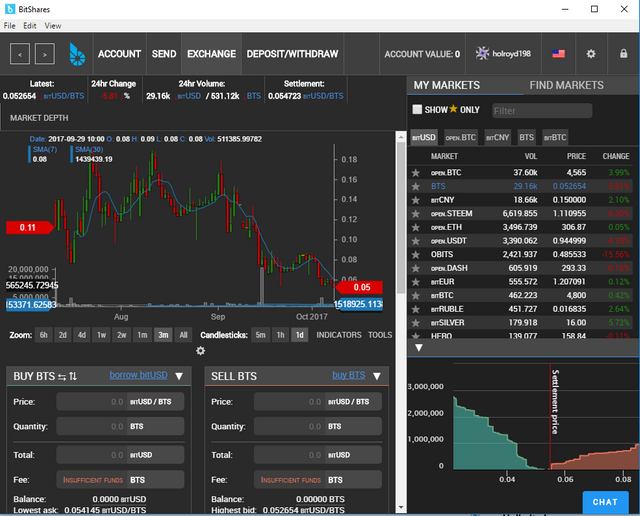Select 1h candlestick interval
This screenshot has width=640, height=516.
point(280,335)
